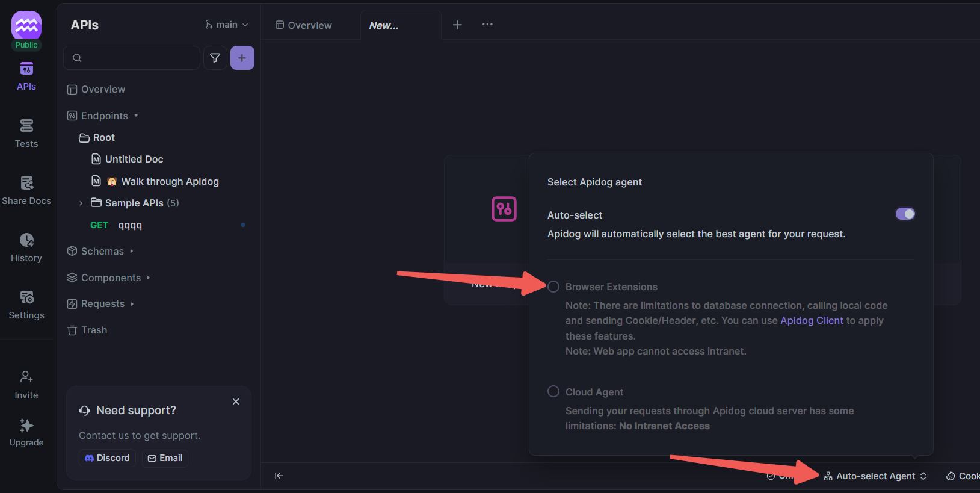
Task: Close the Need support card
Action: (236, 402)
